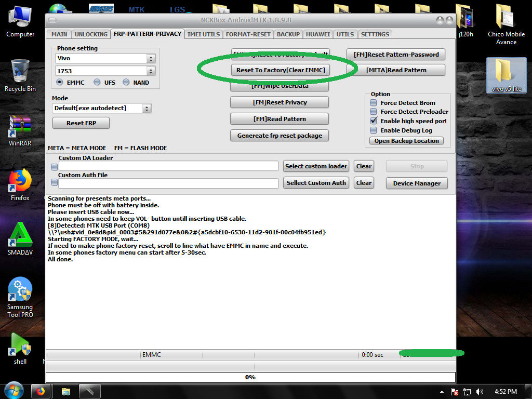
Task: Open Samsung Tool PRO shortcut
Action: (x=20, y=298)
